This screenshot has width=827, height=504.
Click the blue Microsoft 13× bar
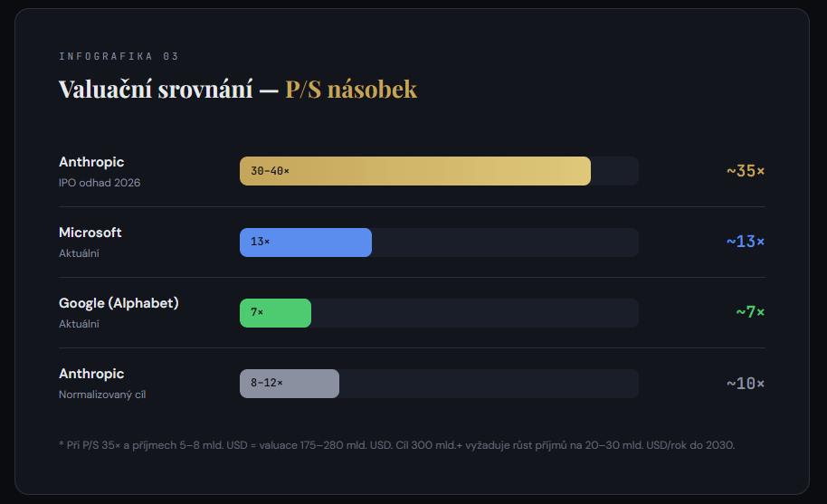point(305,242)
